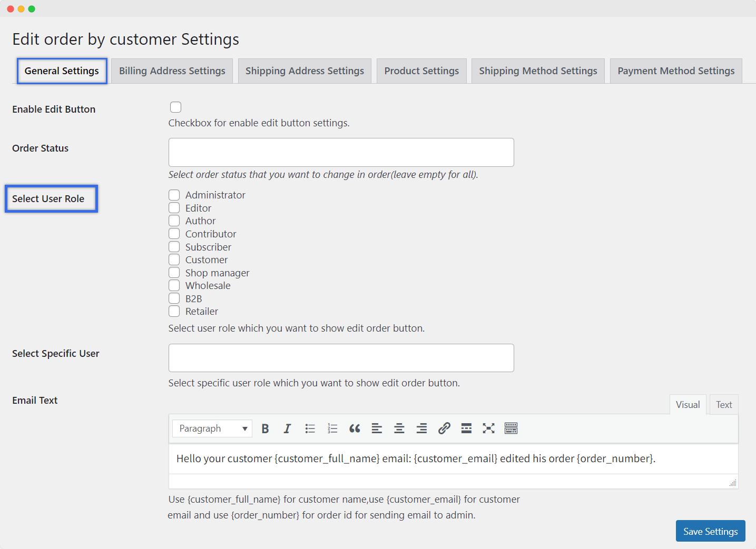The width and height of the screenshot is (756, 549).
Task: Enable the Edit Button checkbox
Action: point(176,107)
